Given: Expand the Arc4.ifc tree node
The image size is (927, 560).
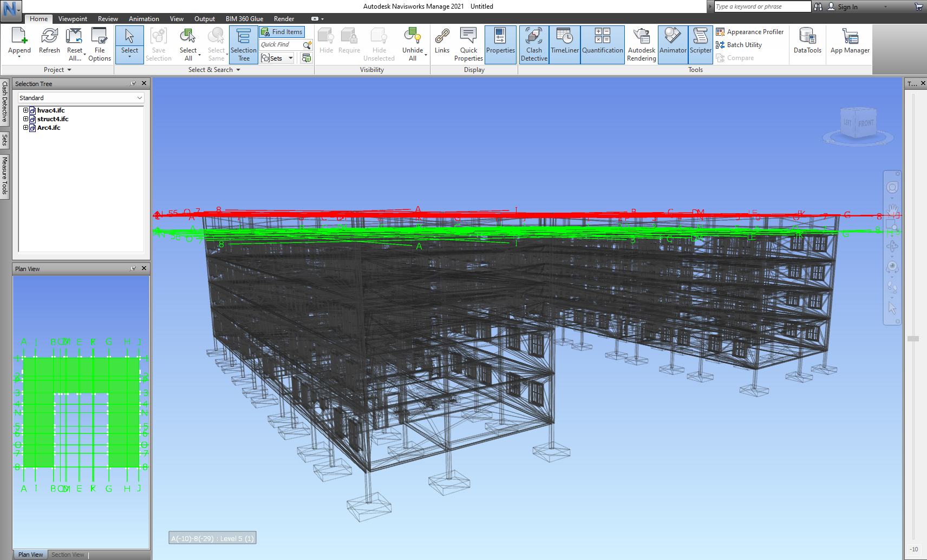Looking at the screenshot, I should pos(25,128).
